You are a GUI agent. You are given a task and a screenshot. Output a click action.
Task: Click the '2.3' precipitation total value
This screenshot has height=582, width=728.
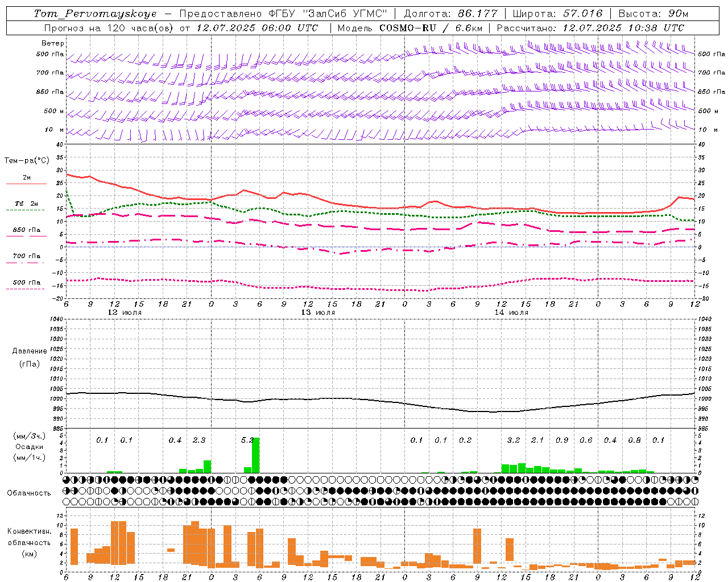pos(199,440)
